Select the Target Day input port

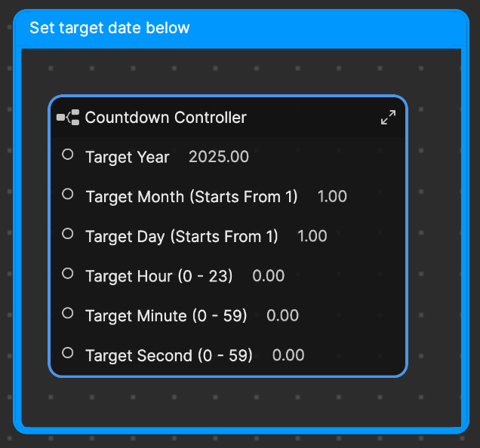click(68, 234)
